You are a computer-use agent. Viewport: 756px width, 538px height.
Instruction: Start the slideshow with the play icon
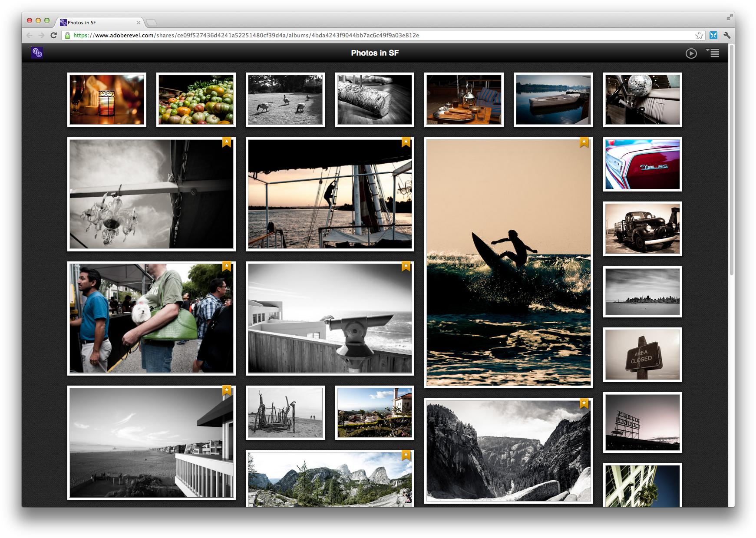[691, 53]
